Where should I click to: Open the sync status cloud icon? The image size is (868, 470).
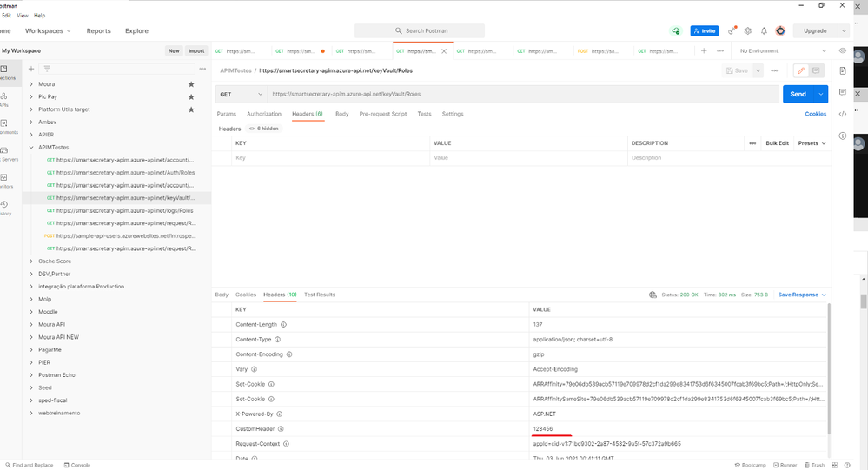click(676, 31)
